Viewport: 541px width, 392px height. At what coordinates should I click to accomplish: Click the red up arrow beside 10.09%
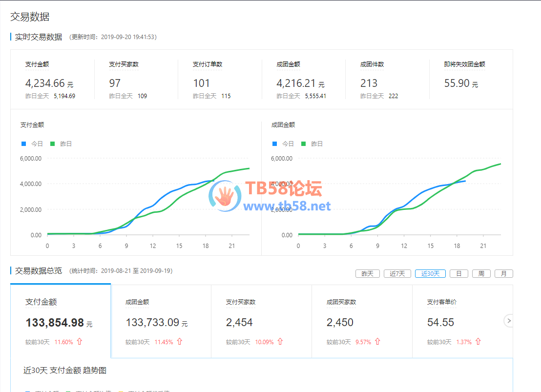(x=280, y=342)
